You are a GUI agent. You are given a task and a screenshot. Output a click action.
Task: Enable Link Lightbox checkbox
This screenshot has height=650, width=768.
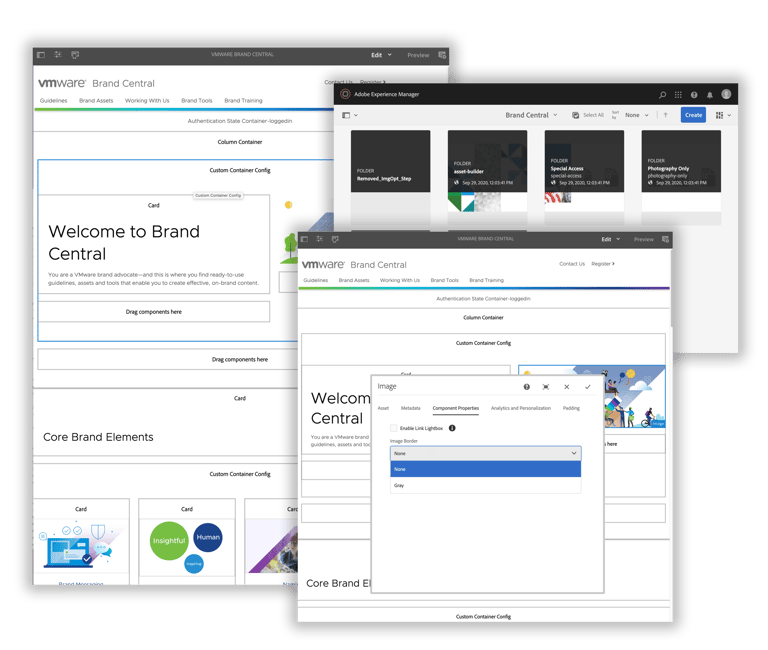[x=394, y=428]
